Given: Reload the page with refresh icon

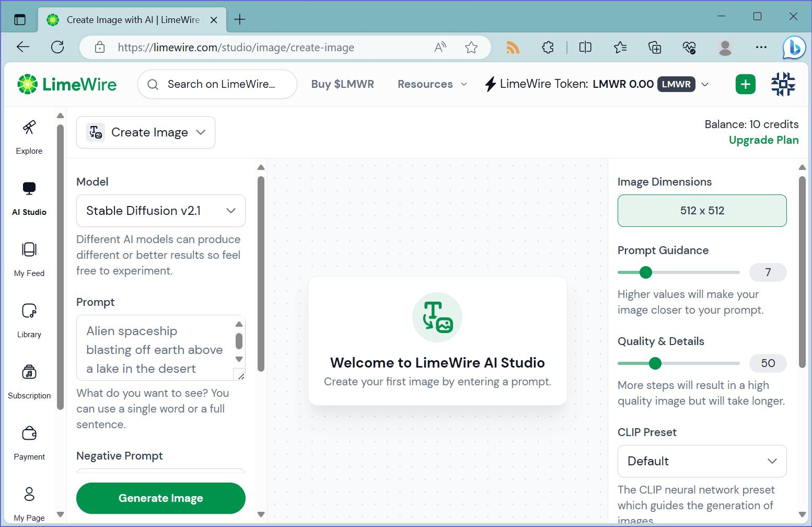Looking at the screenshot, I should coord(57,47).
